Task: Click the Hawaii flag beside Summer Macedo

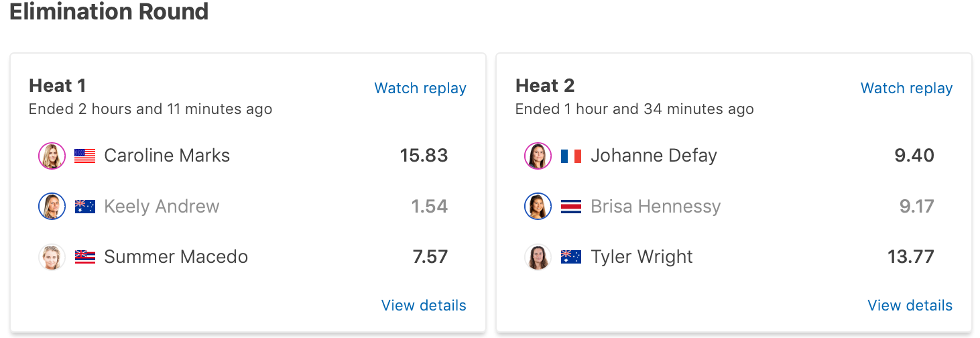Action: tap(84, 257)
